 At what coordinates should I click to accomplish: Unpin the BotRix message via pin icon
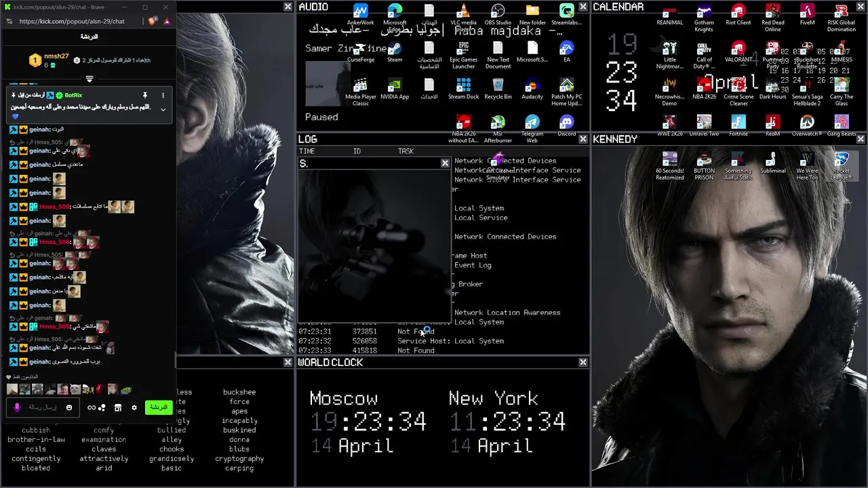click(x=144, y=96)
